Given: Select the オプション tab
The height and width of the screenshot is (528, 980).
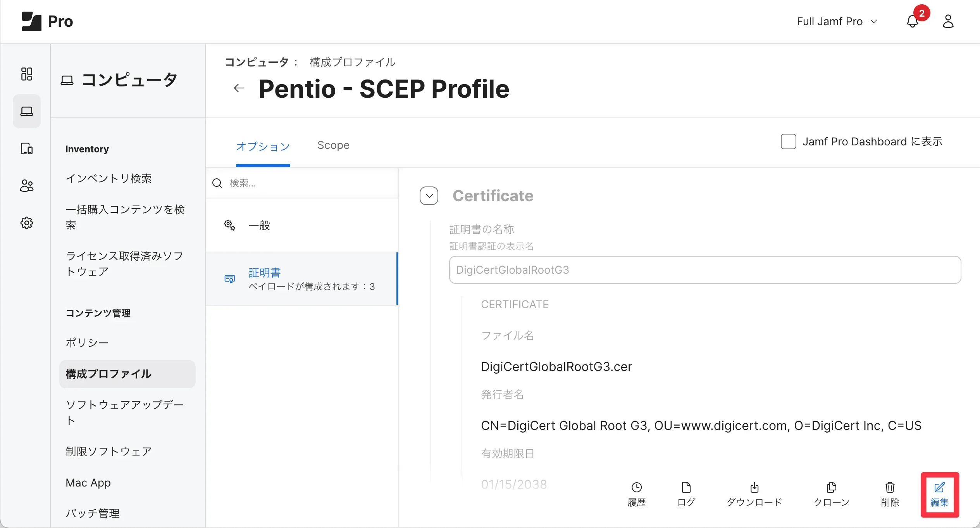Looking at the screenshot, I should pos(263,147).
